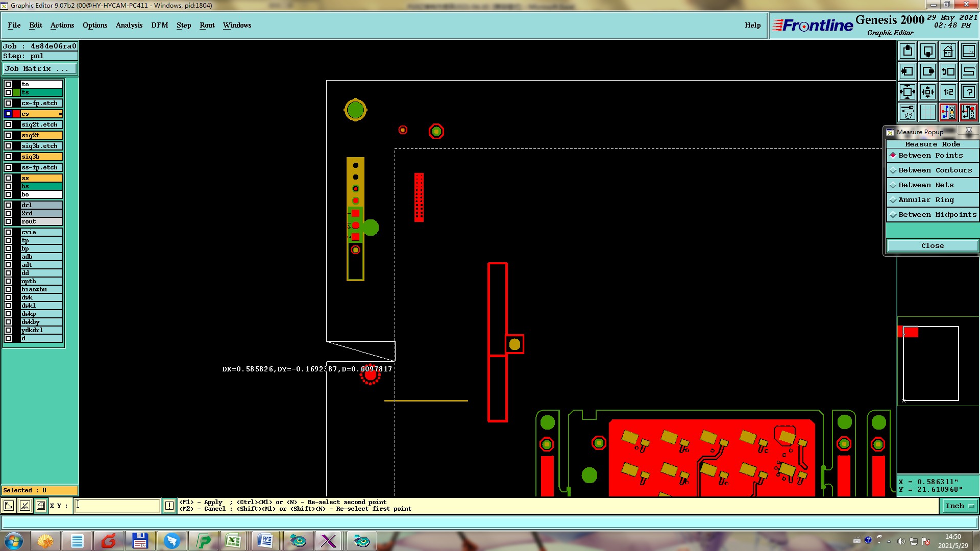The height and width of the screenshot is (551, 980).
Task: Select the ydkdrl layer name
Action: click(x=42, y=330)
